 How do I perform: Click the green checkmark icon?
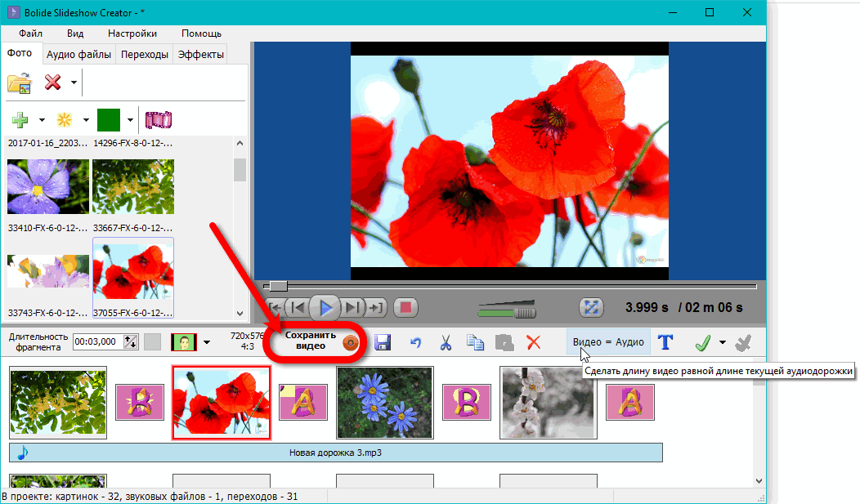click(702, 342)
